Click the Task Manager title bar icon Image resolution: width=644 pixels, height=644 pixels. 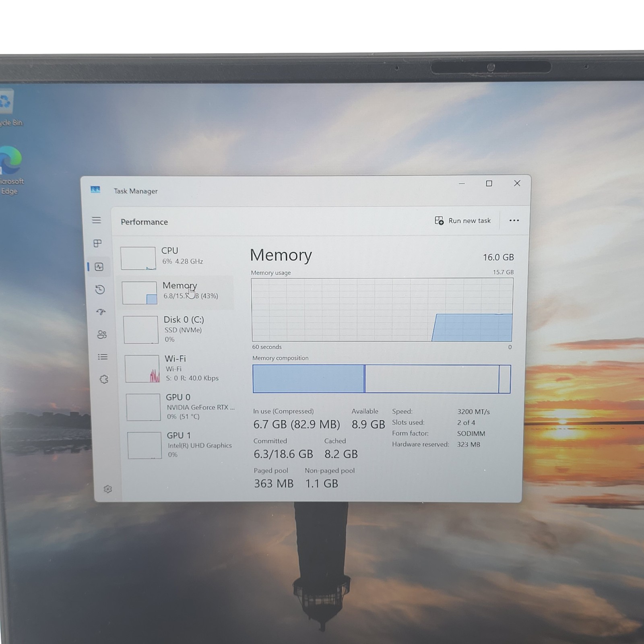(x=95, y=190)
